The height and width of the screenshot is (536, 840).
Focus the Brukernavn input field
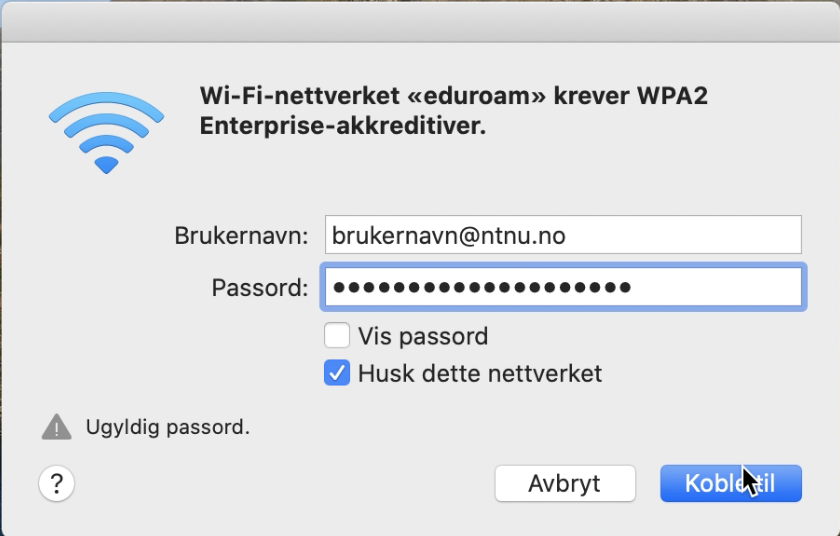(x=563, y=235)
